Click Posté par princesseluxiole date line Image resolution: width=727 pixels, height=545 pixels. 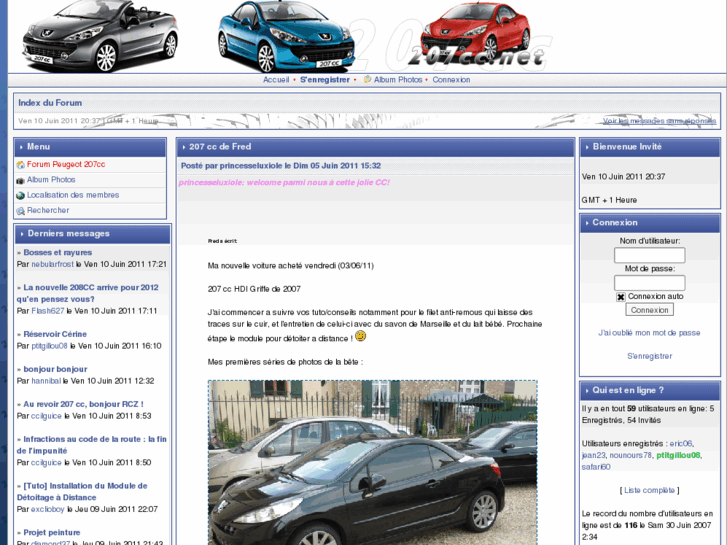tap(281, 166)
